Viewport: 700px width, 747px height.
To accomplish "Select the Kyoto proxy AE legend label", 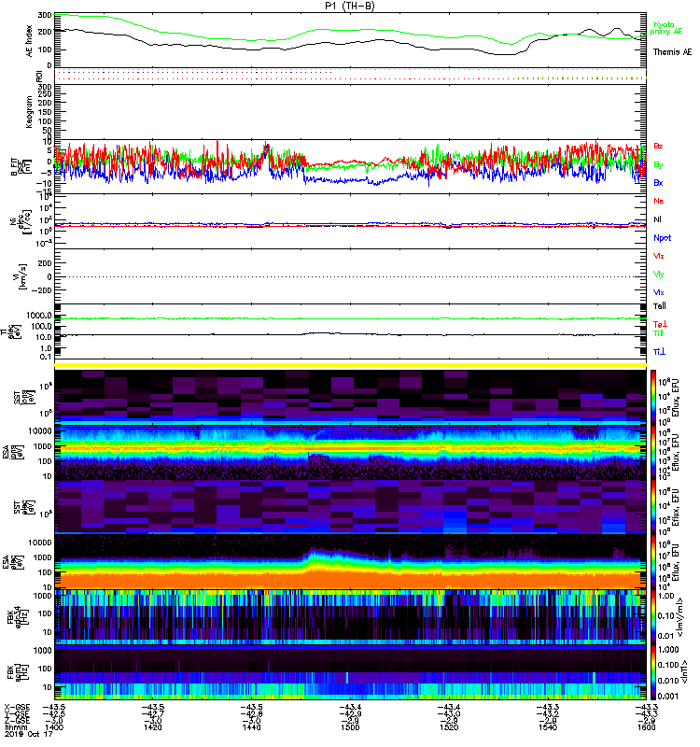I will coord(665,28).
